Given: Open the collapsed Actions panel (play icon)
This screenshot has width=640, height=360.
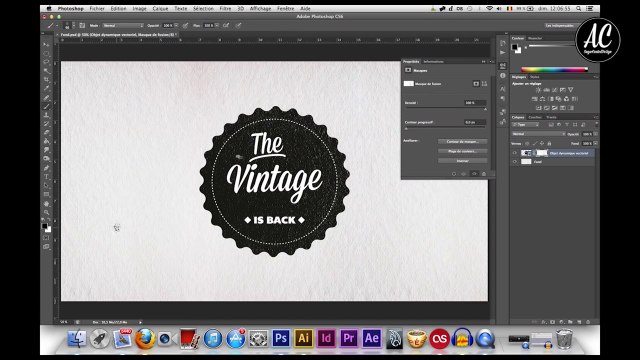Looking at the screenshot, I should click(502, 53).
